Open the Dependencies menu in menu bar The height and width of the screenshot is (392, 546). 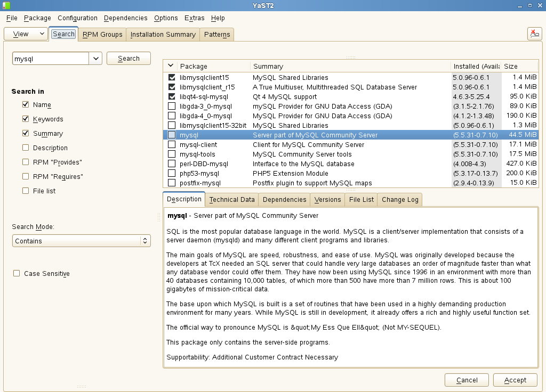125,18
